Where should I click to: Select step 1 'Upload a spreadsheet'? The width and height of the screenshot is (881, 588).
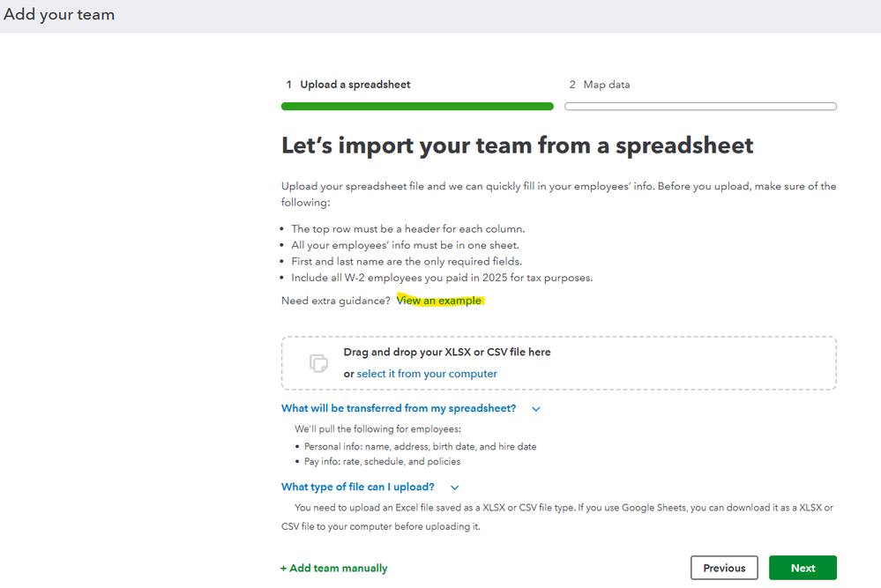[x=355, y=85]
